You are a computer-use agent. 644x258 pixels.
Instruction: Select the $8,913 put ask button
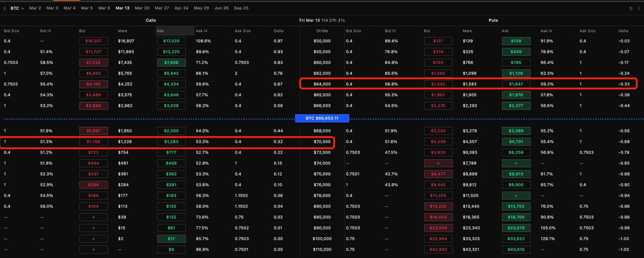click(516, 174)
